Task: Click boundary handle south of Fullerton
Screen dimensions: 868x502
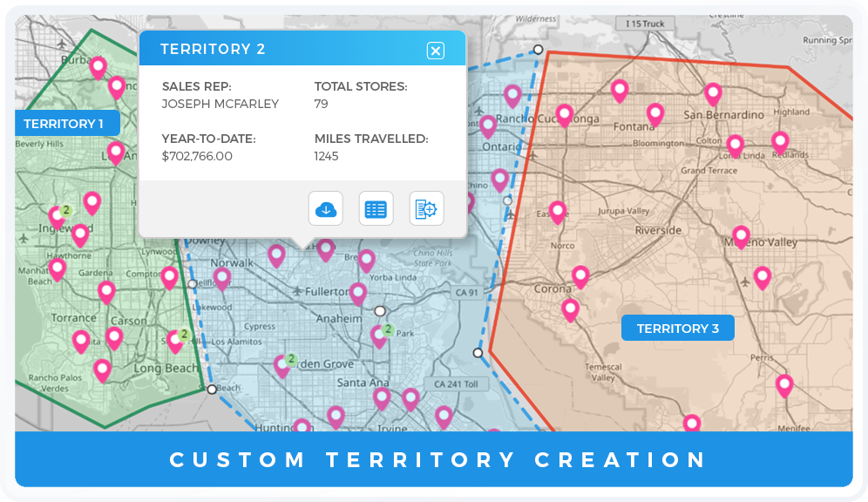Action: click(x=380, y=311)
